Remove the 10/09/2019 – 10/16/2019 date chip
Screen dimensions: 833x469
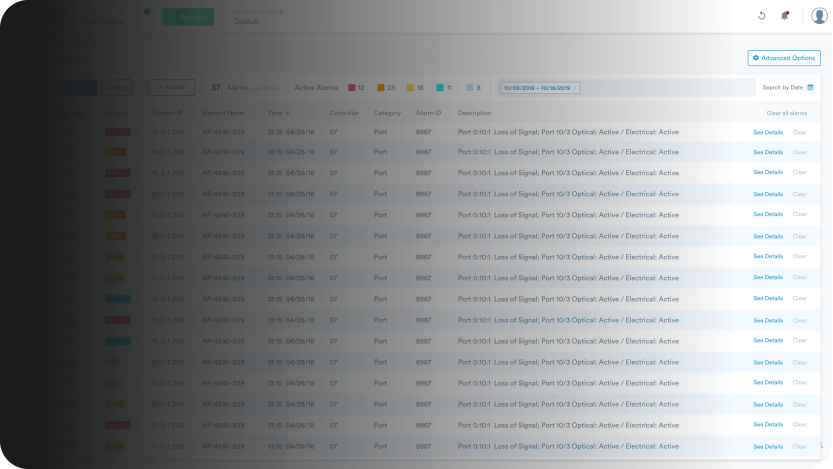575,88
